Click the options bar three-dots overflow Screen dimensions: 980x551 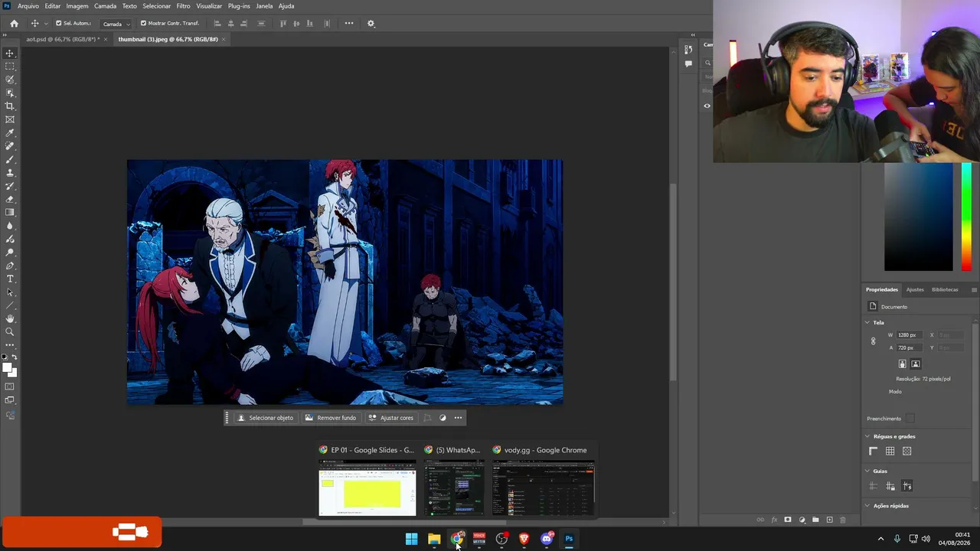tap(349, 23)
